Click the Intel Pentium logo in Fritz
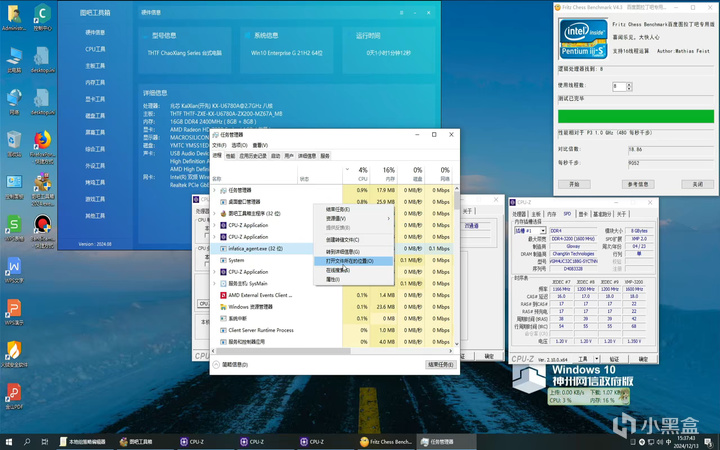Viewport: 720px width, 450px height. tap(583, 39)
